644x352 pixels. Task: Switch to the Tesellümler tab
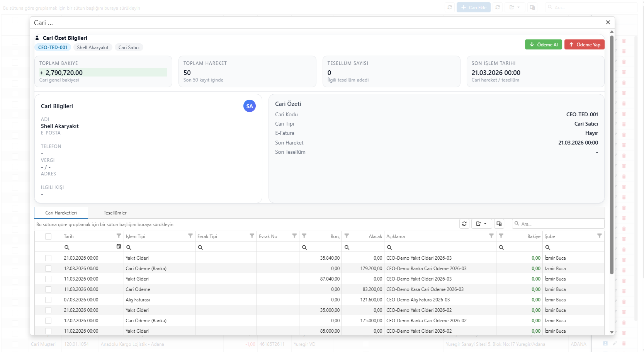point(115,213)
